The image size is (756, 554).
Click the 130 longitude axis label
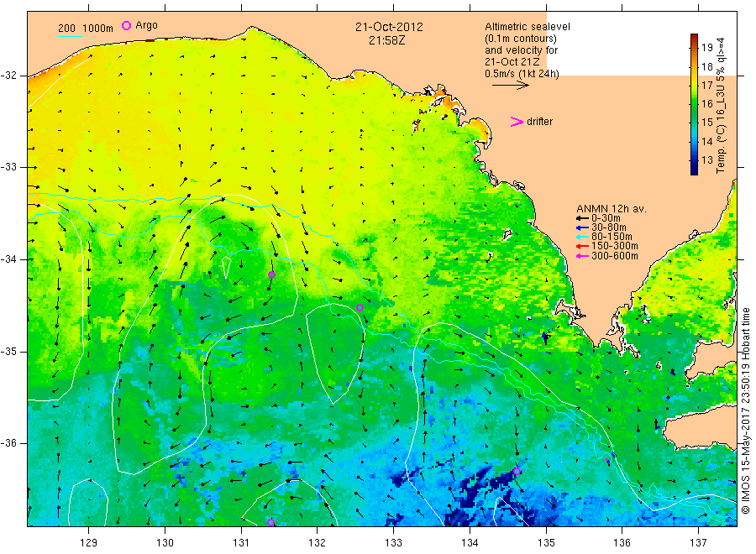coord(165,543)
